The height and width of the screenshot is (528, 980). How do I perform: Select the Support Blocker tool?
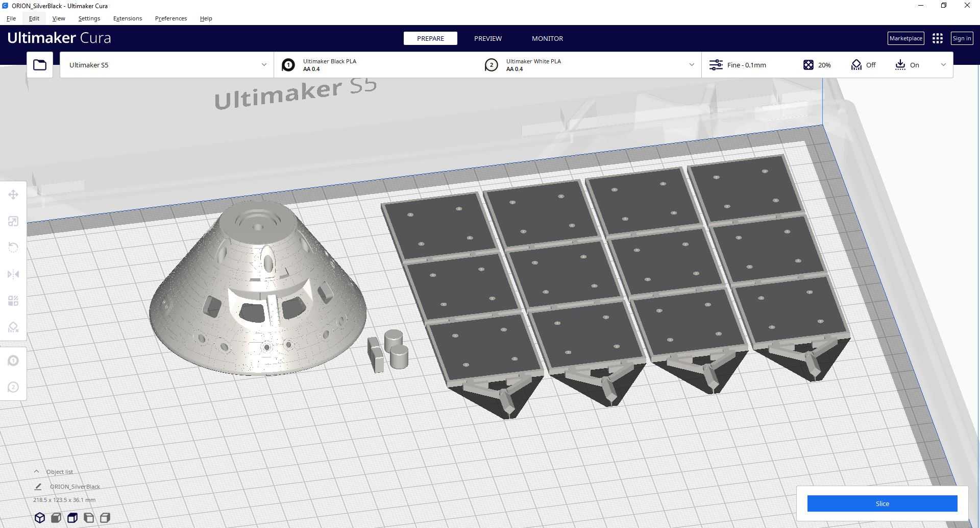13,327
